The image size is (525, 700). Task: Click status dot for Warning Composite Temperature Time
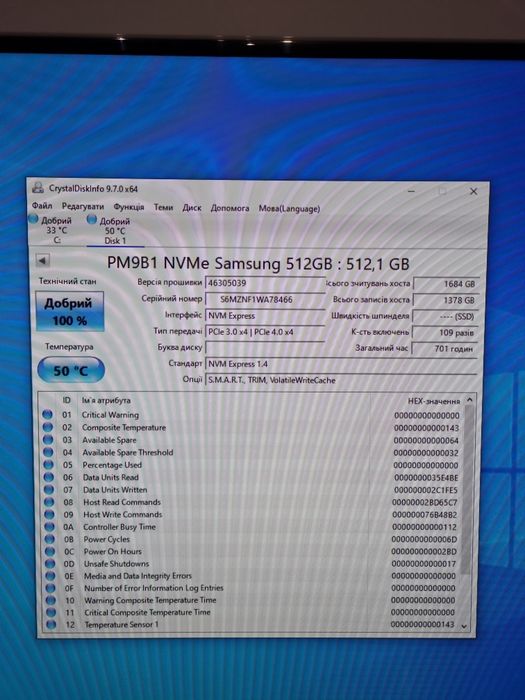(51, 600)
